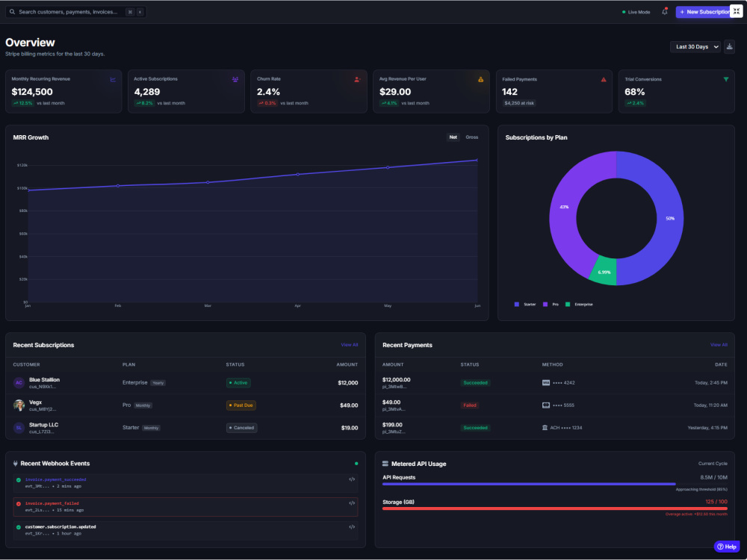The image size is (747, 560).
Task: Click the Yearly billing tag for Enterprise
Action: click(158, 383)
